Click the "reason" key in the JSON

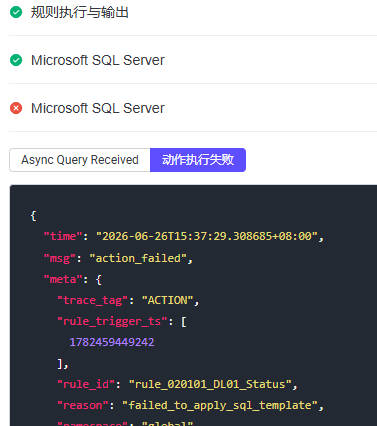coord(83,405)
